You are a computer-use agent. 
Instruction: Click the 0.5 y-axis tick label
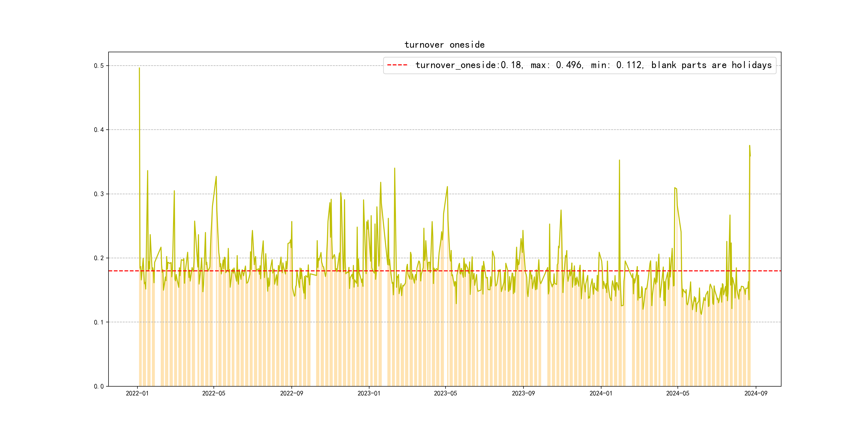pyautogui.click(x=99, y=66)
